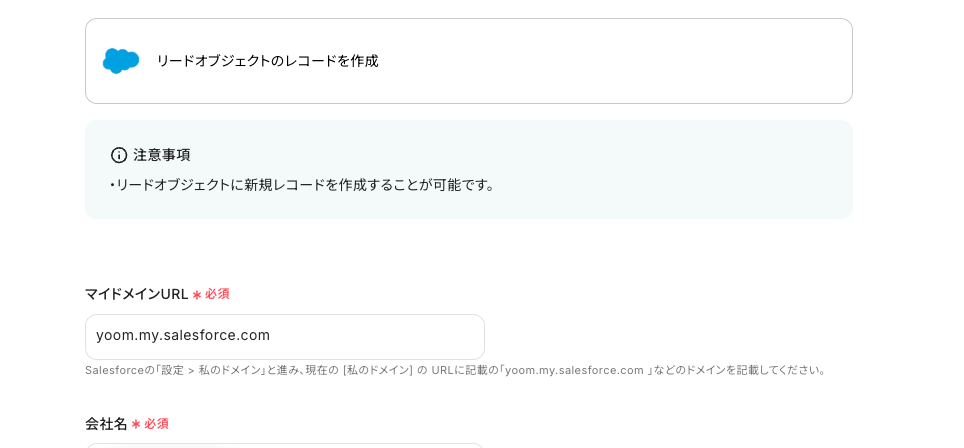This screenshot has height=448, width=964.
Task: Click the red asterisk next to マイドメインURL
Action: tap(196, 295)
